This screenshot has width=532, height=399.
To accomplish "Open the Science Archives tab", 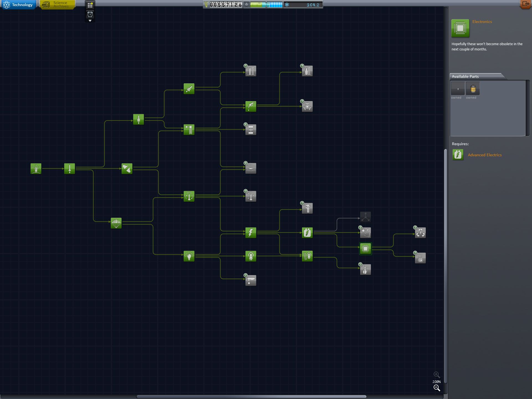I will coord(57,5).
